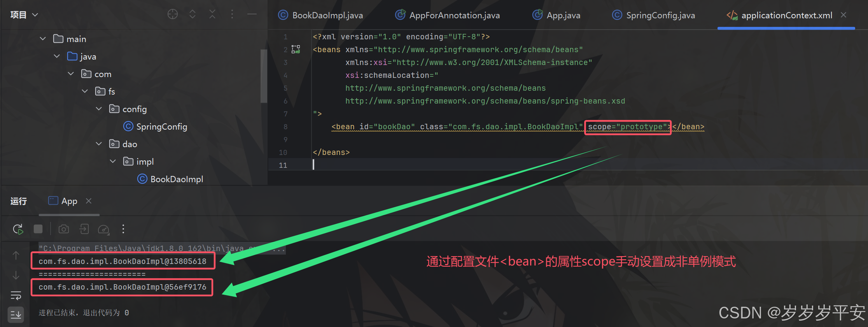The image size is (868, 327).
Task: Click the Rerun App icon
Action: coord(18,229)
